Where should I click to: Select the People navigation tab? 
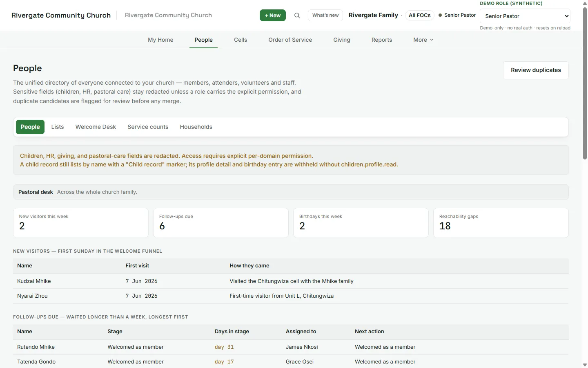tap(203, 40)
